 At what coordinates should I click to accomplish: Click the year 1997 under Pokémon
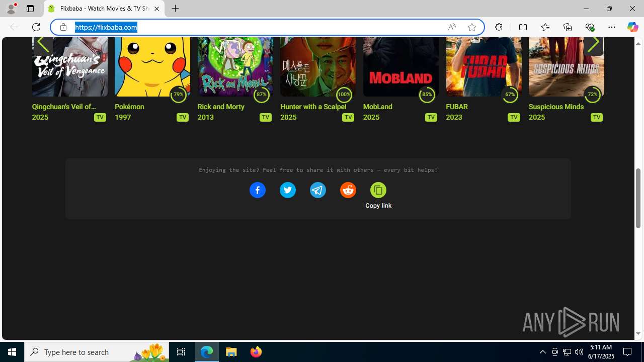pyautogui.click(x=123, y=117)
